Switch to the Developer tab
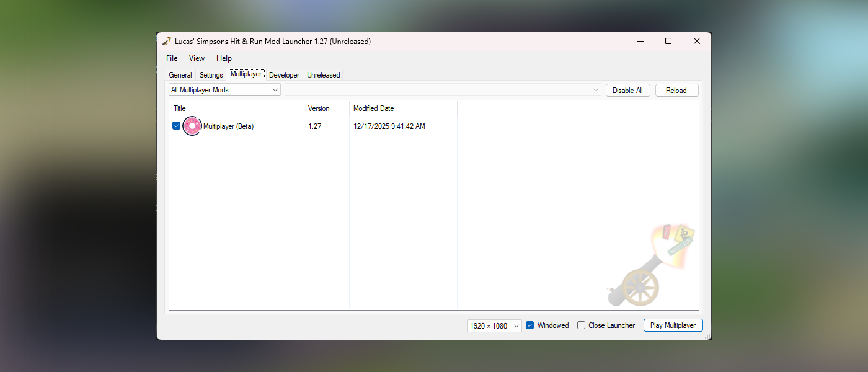 coord(284,74)
